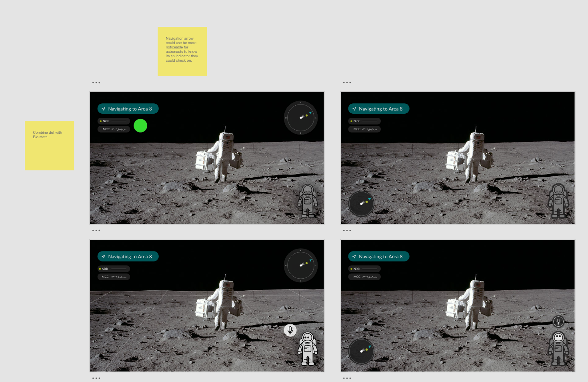Open the three-dot menu above the top-right frame
The width and height of the screenshot is (588, 382).
click(347, 83)
